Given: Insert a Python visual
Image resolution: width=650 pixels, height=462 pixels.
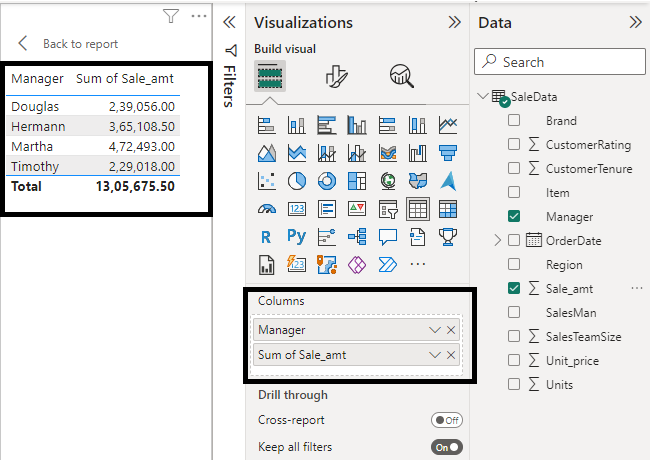Looking at the screenshot, I should (297, 237).
